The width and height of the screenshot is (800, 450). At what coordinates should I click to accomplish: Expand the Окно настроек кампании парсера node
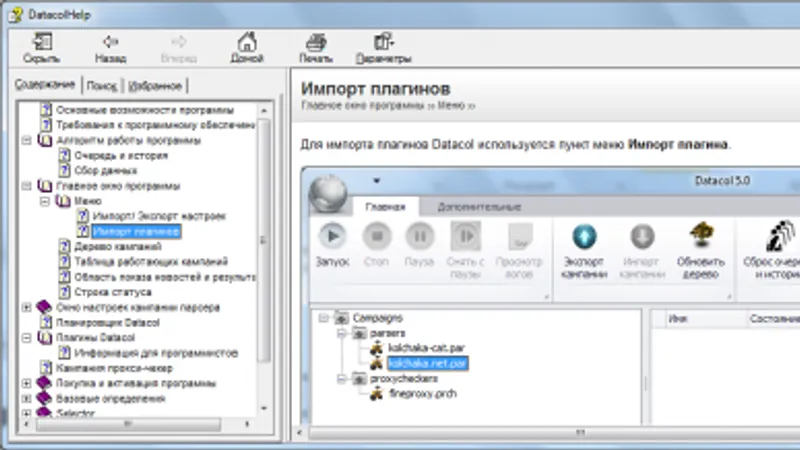point(27,307)
